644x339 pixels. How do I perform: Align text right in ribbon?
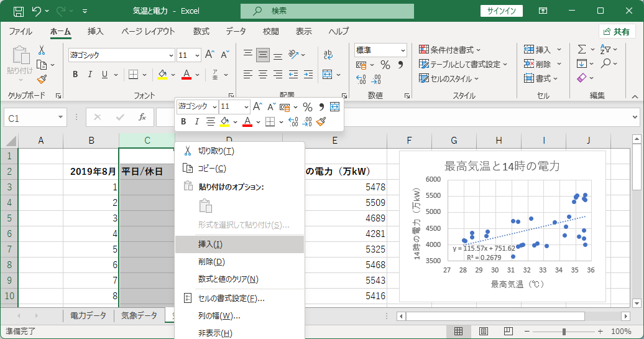(278, 75)
